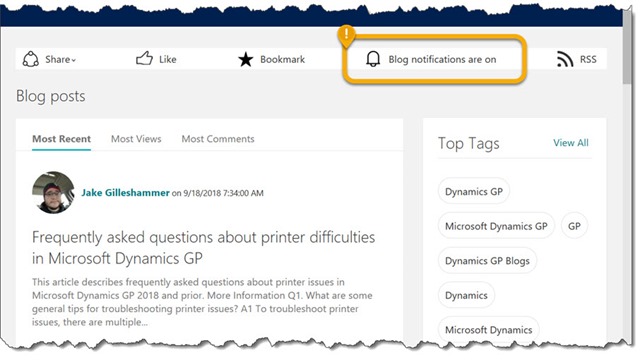Click the 'Blog posts' heading
This screenshot has width=640, height=360.
click(x=51, y=96)
